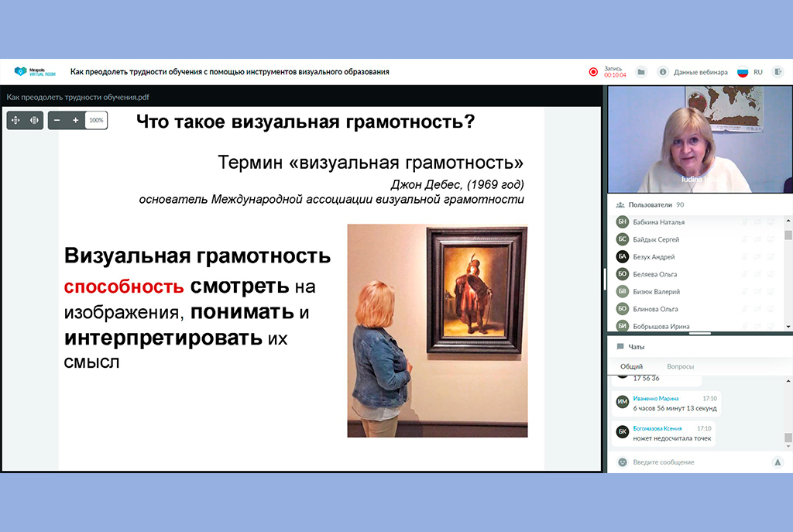
Task: Click the Запись recording timer 00:10:04
Action: (615, 72)
